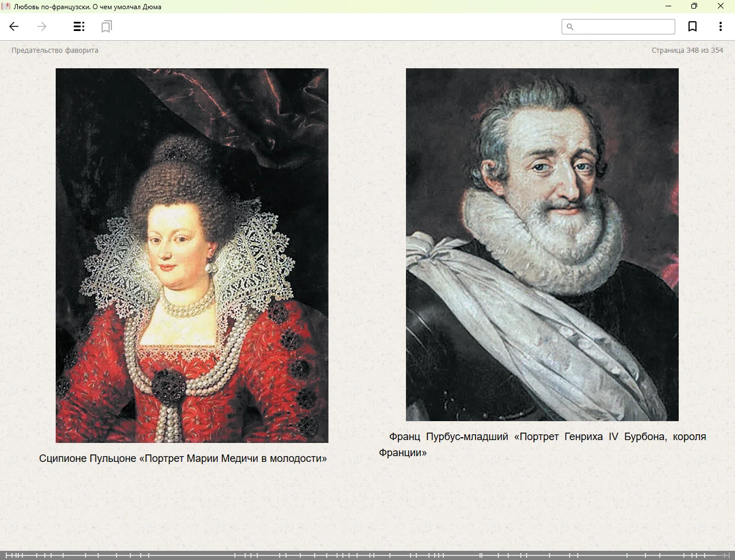
Task: Open the table of contents
Action: click(79, 26)
